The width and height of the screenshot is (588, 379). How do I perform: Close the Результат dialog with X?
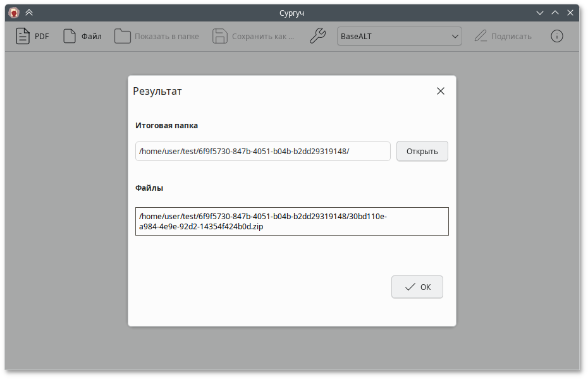(x=441, y=91)
